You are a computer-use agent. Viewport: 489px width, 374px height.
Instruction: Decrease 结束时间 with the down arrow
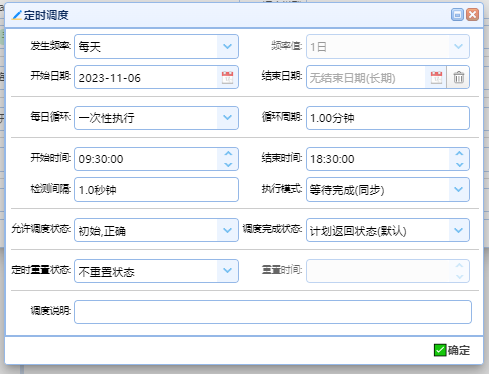459,165
